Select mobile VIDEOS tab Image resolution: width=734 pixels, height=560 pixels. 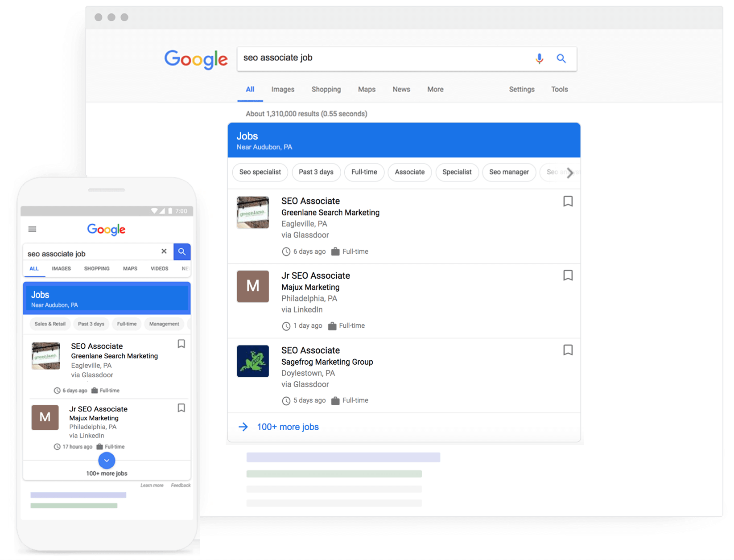pyautogui.click(x=159, y=268)
